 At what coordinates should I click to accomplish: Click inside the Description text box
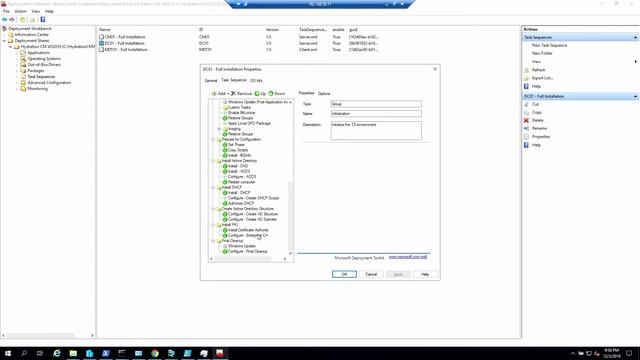click(376, 131)
